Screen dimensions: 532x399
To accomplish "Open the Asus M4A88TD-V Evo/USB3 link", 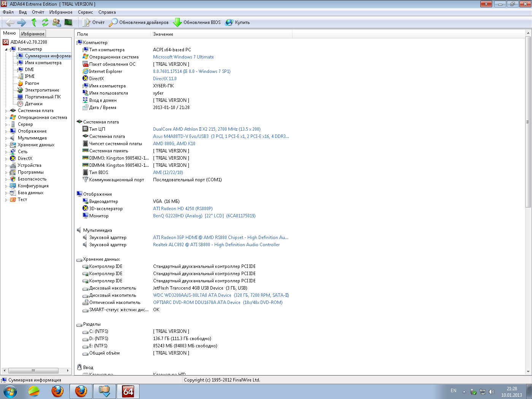I will tap(221, 136).
